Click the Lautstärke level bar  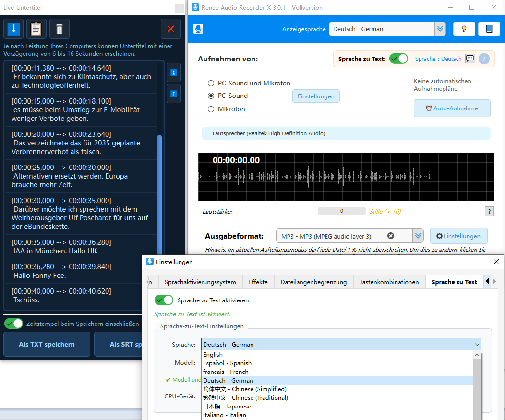[341, 211]
